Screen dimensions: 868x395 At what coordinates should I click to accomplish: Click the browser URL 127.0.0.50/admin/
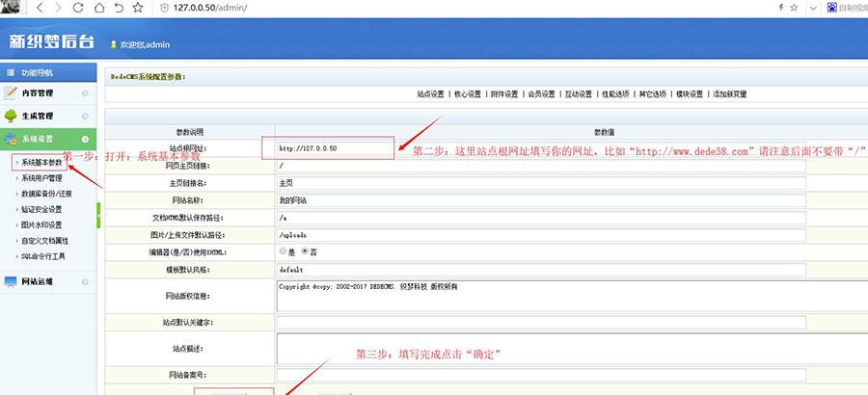click(210, 8)
